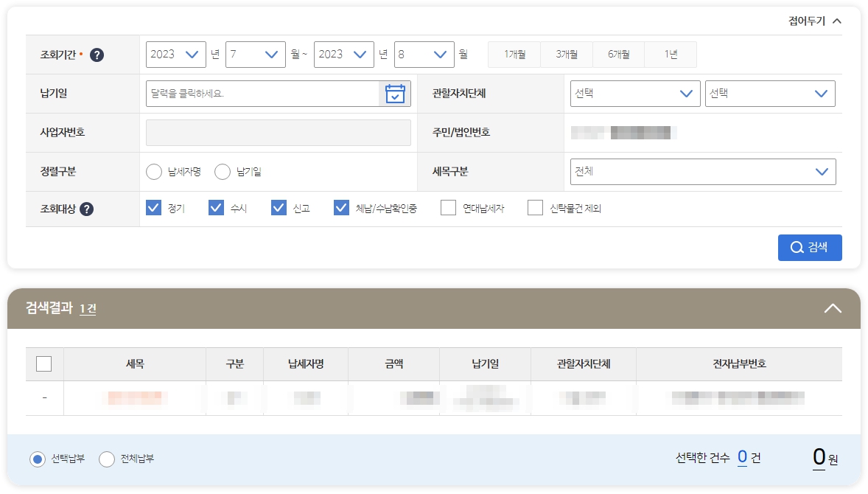Open the ending month 8 dropdown
Screen dimensions: 868x494
point(424,54)
